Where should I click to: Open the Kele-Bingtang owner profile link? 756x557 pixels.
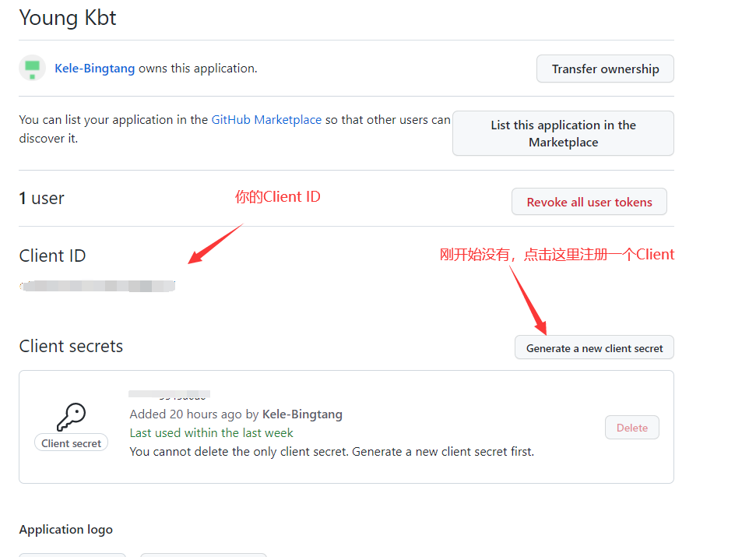pyautogui.click(x=94, y=69)
